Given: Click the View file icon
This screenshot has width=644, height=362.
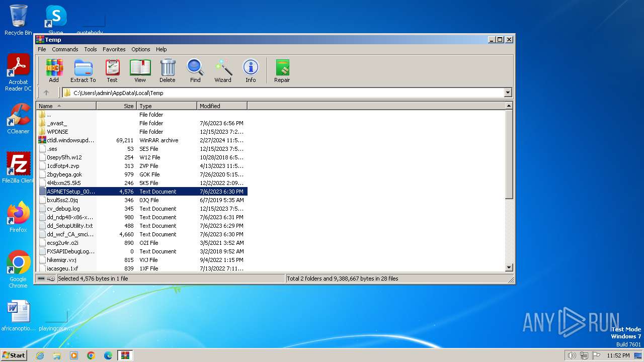Looking at the screenshot, I should 140,70.
